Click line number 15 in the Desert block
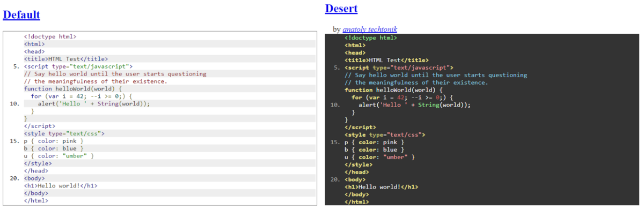This screenshot has width=644, height=210. [335, 142]
